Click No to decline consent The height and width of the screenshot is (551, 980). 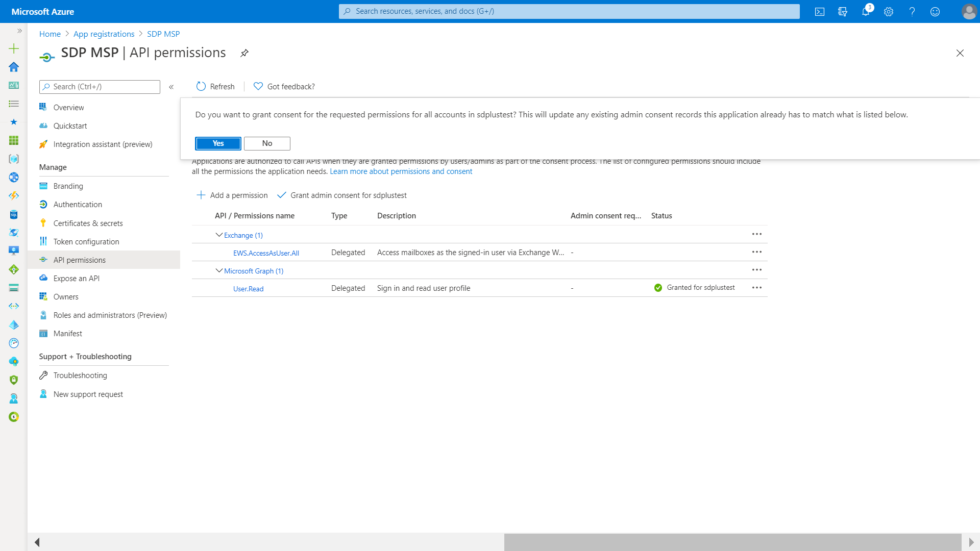(267, 143)
